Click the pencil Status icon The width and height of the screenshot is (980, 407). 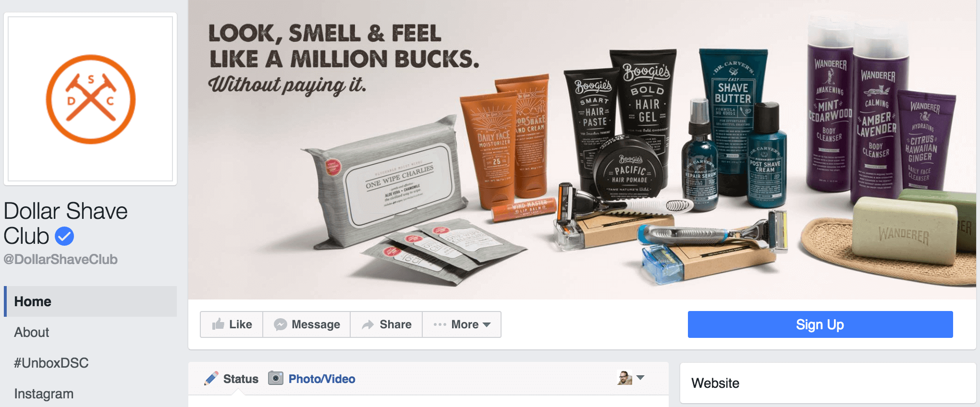211,379
